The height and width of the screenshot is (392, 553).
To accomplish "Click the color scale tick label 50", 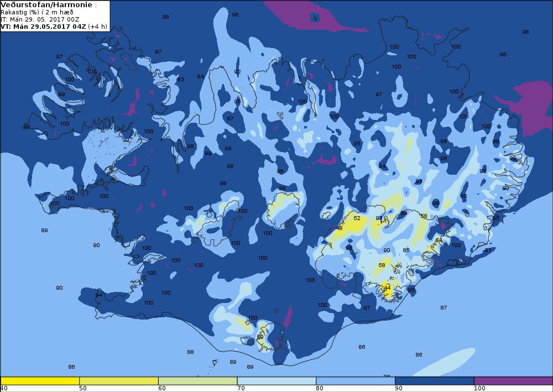I will [x=83, y=389].
